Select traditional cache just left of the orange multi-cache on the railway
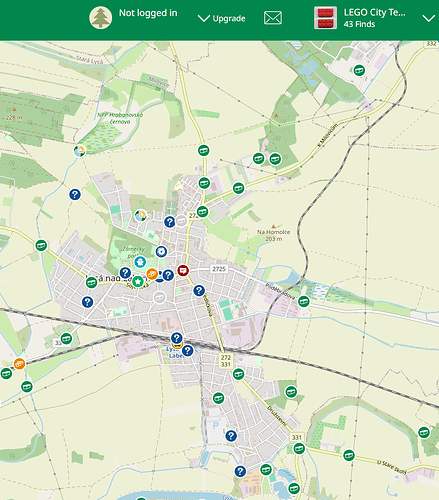439x500 pixels. pyautogui.click(x=6, y=373)
